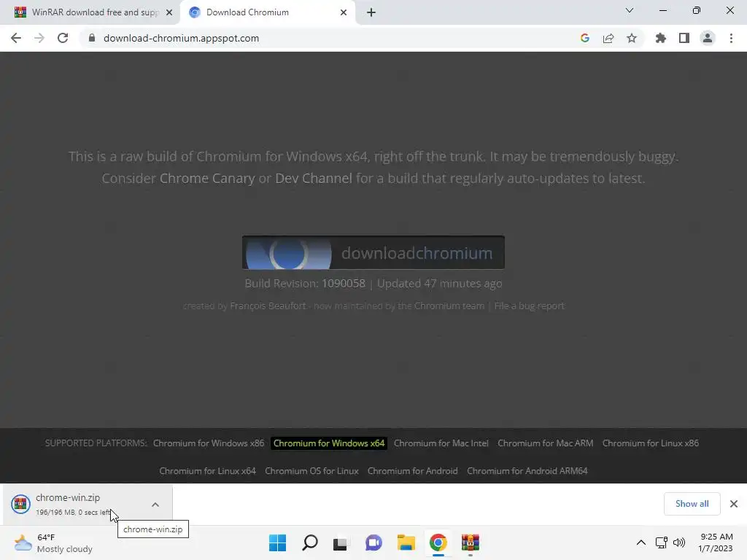747x560 pixels.
Task: Close the WinRAR download tab
Action: click(x=169, y=12)
